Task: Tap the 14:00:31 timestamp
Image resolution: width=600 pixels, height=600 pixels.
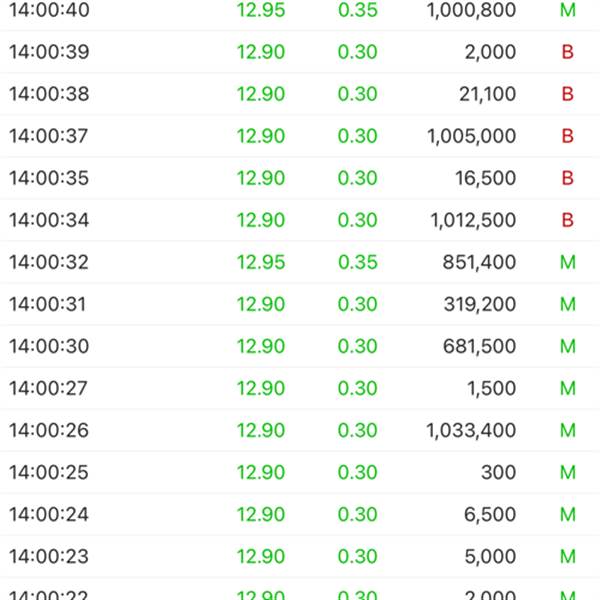Action: coord(47,304)
